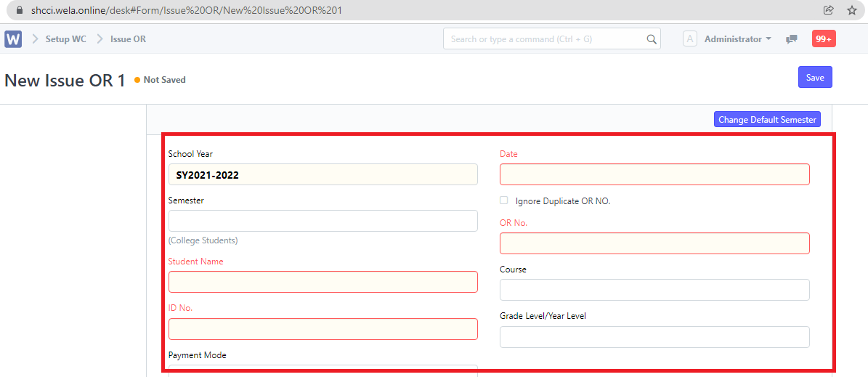The height and width of the screenshot is (377, 868).
Task: Go to Setup WC breadcrumb
Action: click(65, 39)
